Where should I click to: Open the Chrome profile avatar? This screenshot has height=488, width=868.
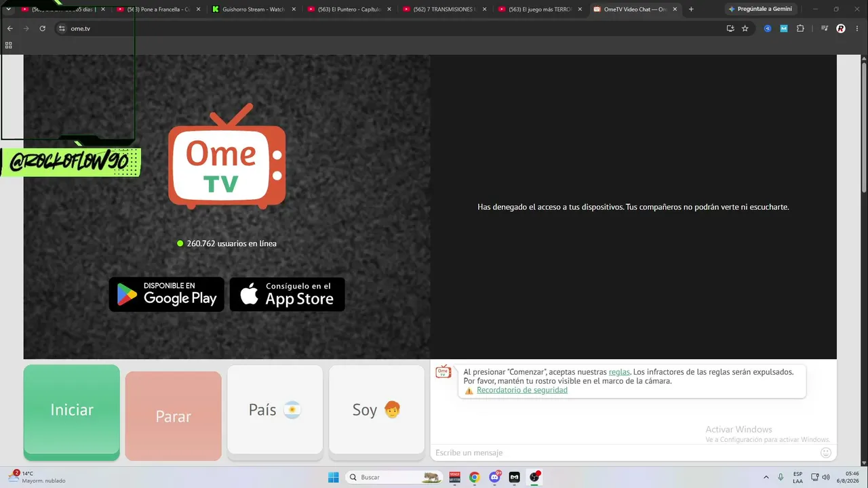click(841, 28)
